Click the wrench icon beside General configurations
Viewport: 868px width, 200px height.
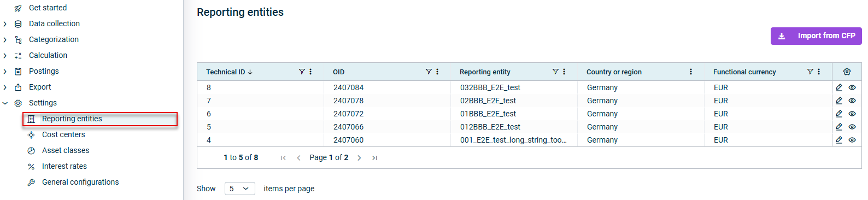[31, 183]
